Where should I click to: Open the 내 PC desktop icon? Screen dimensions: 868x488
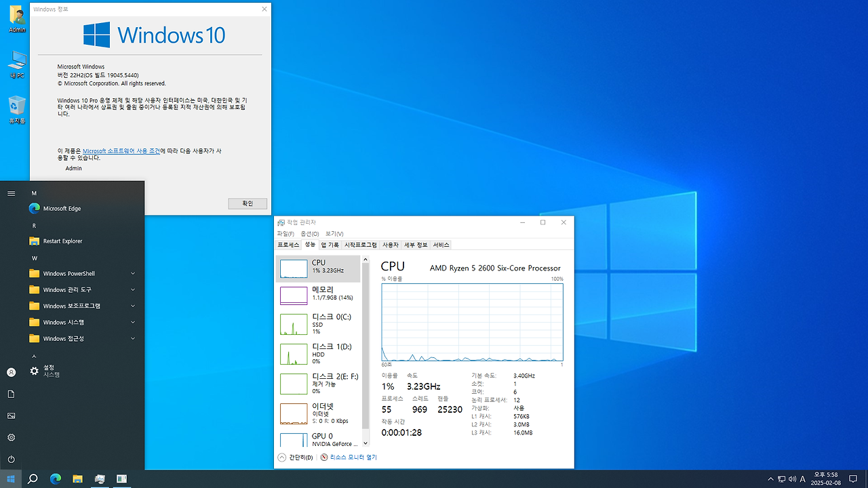tap(17, 65)
